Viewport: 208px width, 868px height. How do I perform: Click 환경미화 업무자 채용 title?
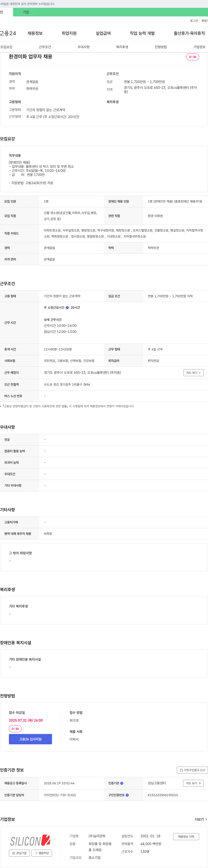click(x=30, y=57)
